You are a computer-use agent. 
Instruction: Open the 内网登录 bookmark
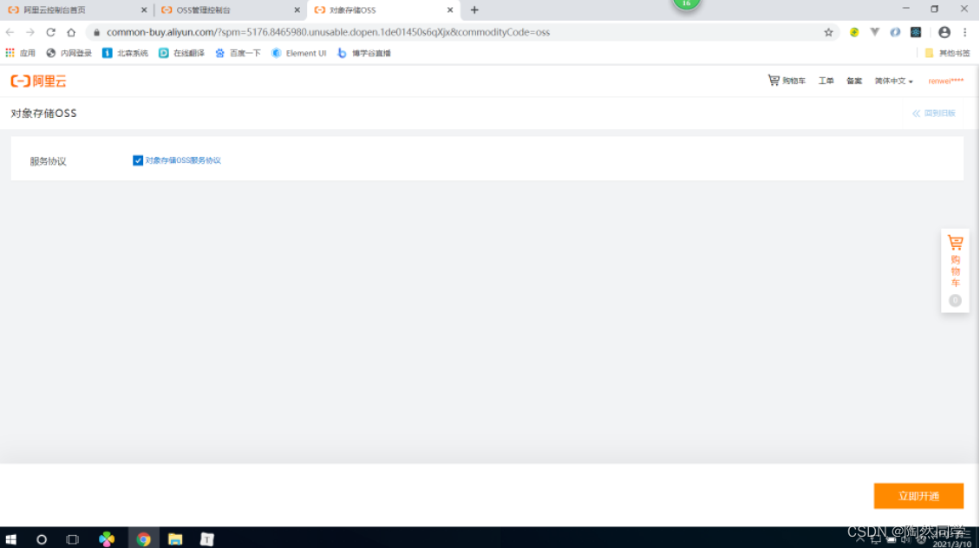(x=69, y=53)
